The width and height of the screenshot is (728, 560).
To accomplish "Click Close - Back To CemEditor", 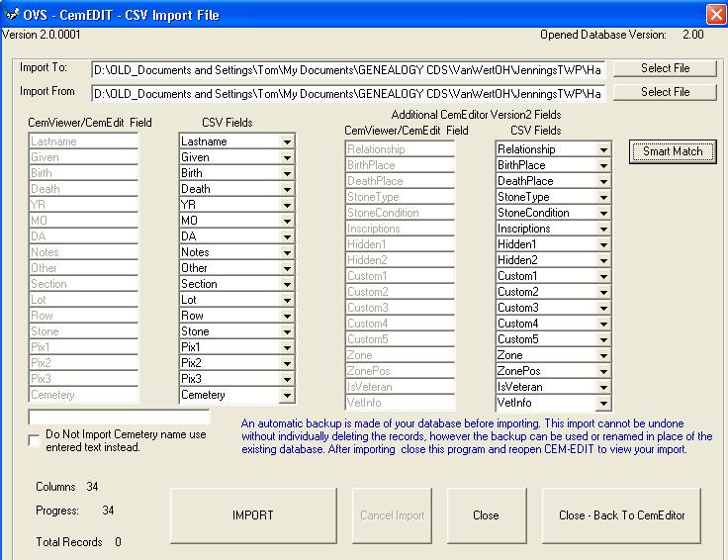I will click(621, 515).
